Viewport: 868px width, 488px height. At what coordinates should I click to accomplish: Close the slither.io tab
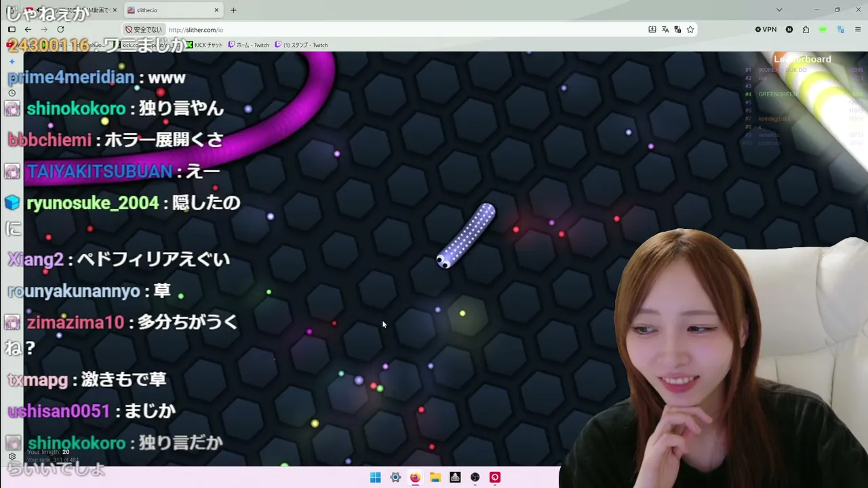coord(216,10)
